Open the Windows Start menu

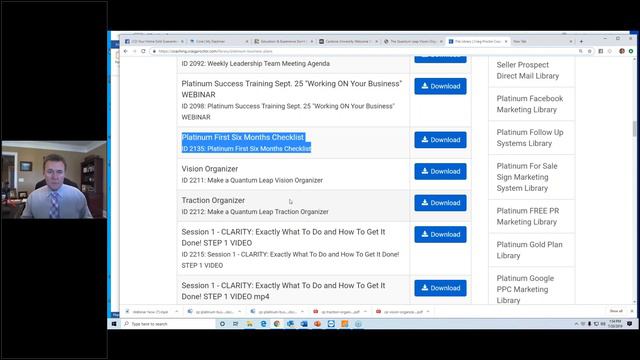[x=114, y=324]
